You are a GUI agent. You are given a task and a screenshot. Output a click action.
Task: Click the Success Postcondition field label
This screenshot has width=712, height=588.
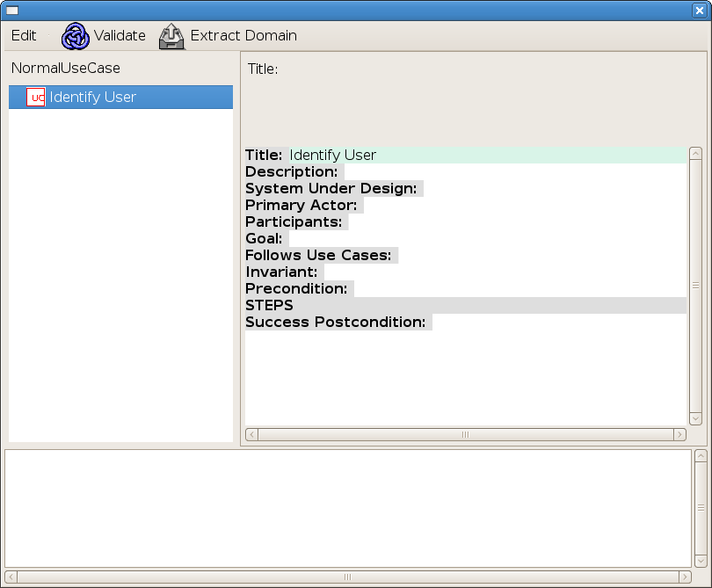tap(336, 322)
